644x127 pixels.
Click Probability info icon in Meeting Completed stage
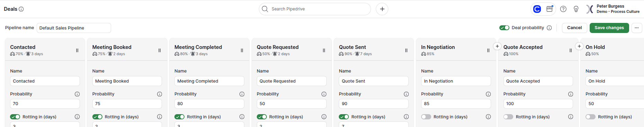coord(242,94)
